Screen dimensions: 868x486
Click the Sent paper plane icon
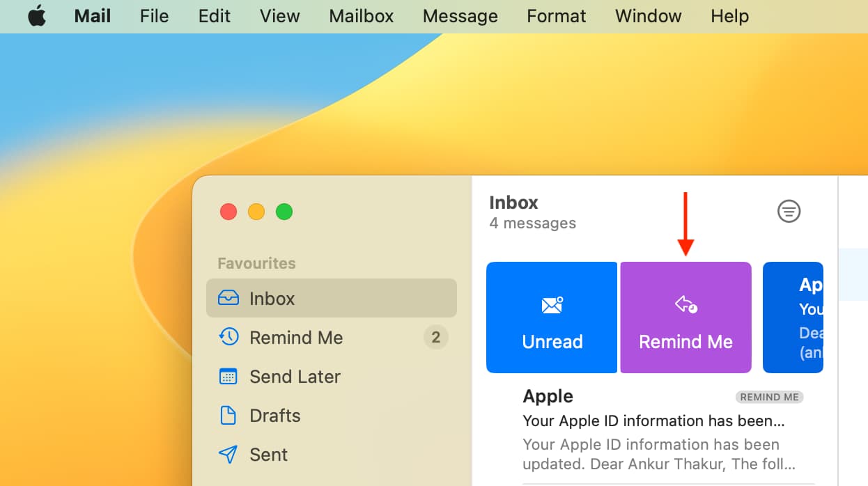[x=228, y=455]
